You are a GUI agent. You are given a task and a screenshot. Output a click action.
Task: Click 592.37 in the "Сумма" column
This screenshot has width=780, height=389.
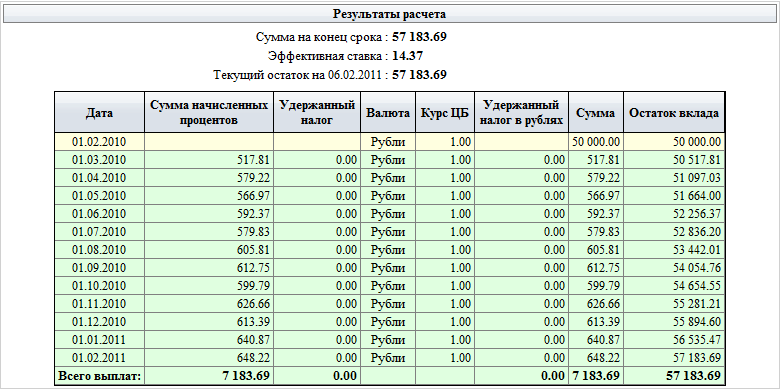[596, 214]
